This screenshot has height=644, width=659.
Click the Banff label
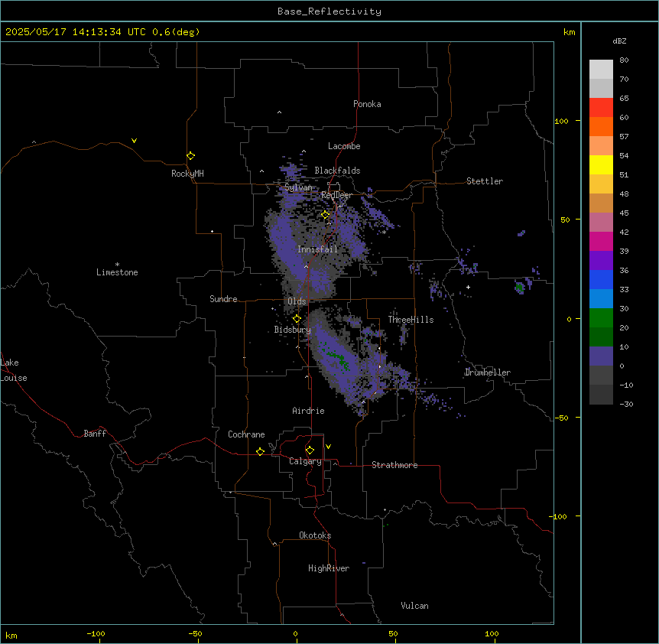coord(95,434)
